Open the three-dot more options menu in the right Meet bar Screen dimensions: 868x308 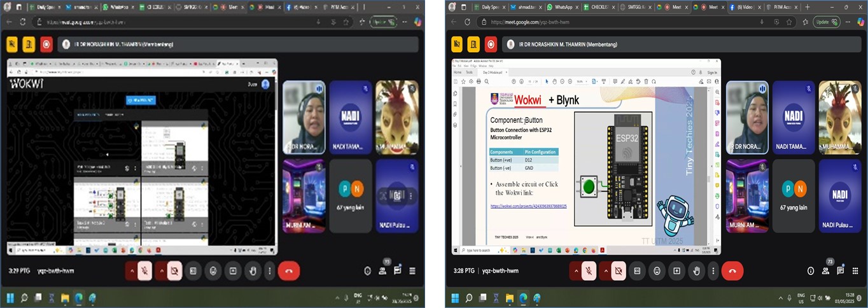pyautogui.click(x=713, y=271)
